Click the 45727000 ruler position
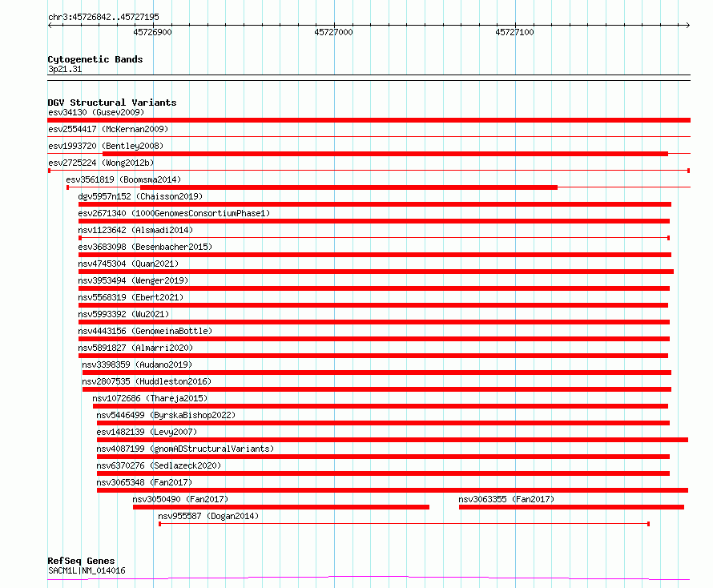Image resolution: width=713 pixels, height=588 pixels. (x=334, y=32)
